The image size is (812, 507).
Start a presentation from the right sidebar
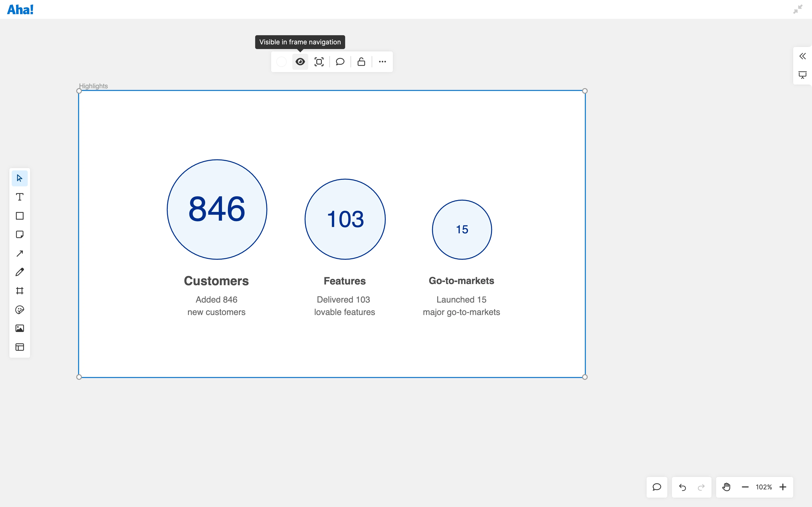(803, 75)
